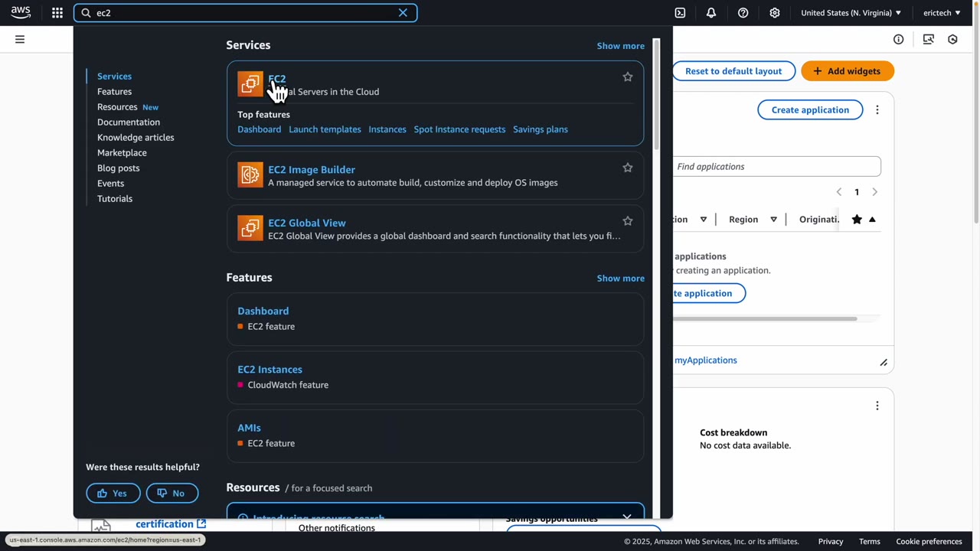The height and width of the screenshot is (551, 980).
Task: Select Events in search categories
Action: (x=110, y=184)
